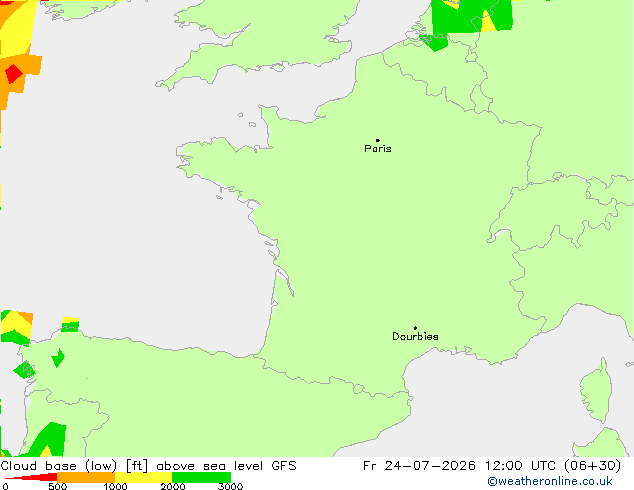Click legend value 1000

[x=115, y=486]
